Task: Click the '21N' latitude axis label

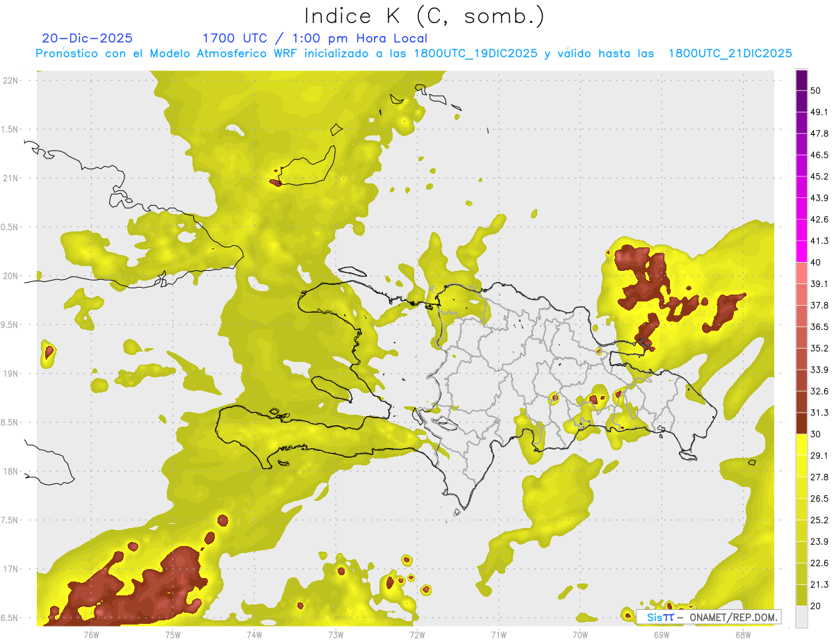Action: click(10, 178)
